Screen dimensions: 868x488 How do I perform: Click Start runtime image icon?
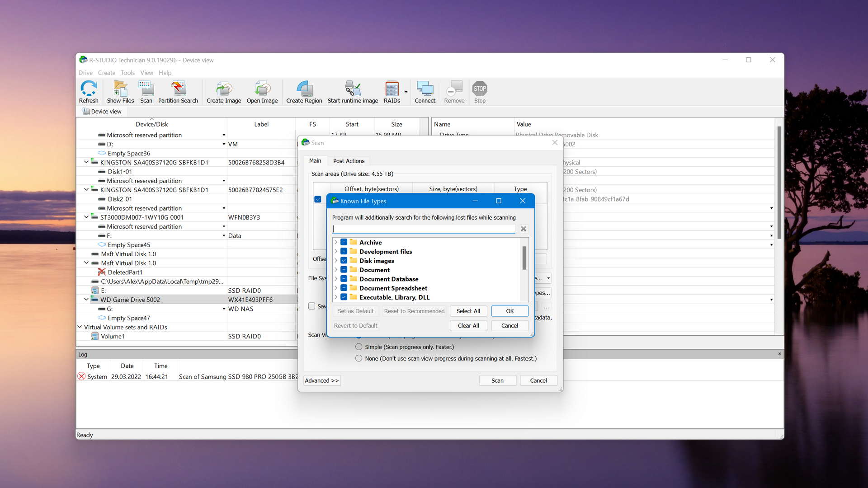point(353,92)
